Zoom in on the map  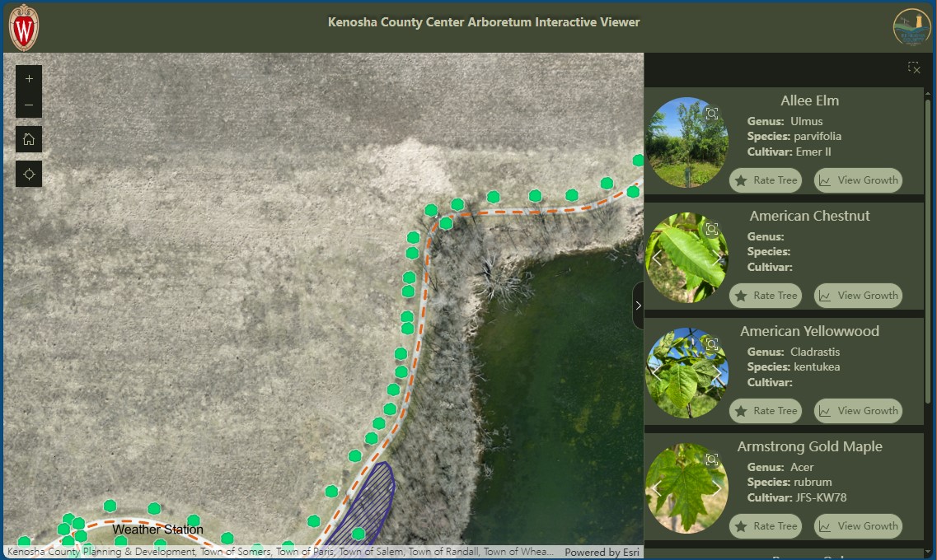(29, 78)
